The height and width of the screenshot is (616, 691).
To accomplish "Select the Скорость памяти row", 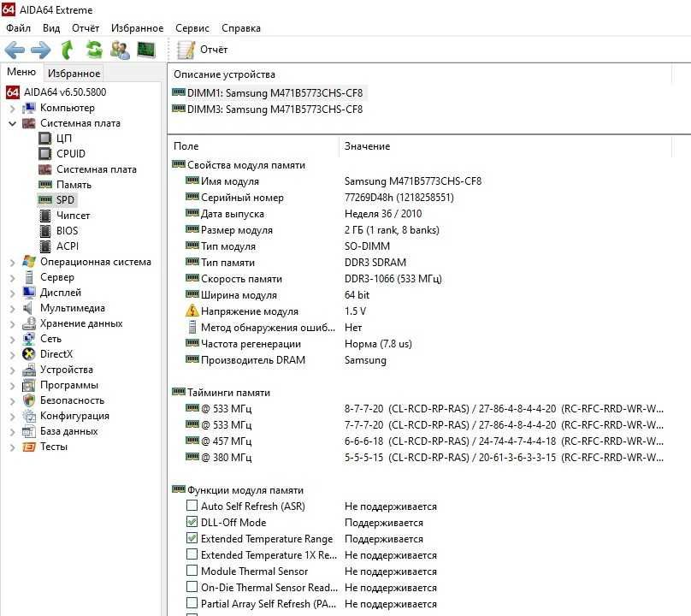I will pyautogui.click(x=419, y=279).
